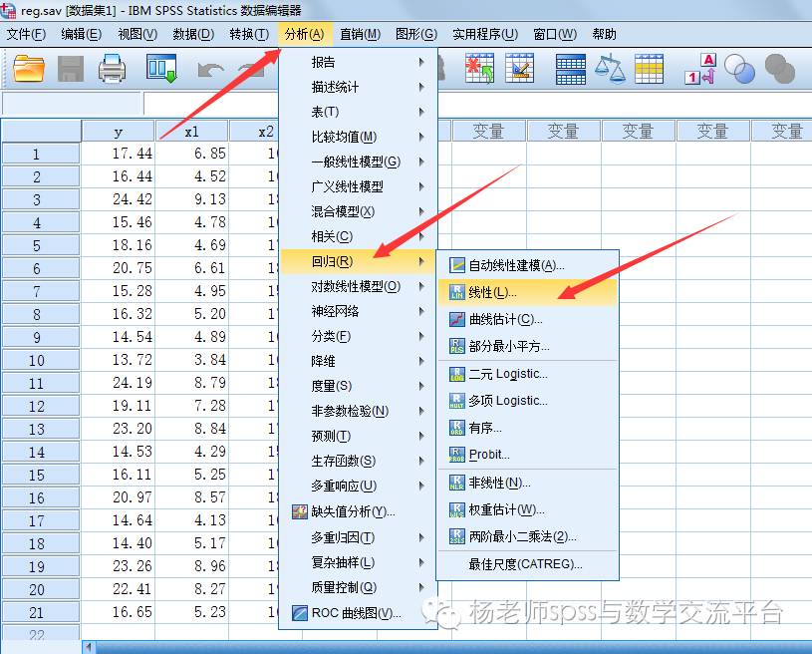Open a data file using the folder icon
Viewport: 812px width, 654px height.
(x=27, y=69)
